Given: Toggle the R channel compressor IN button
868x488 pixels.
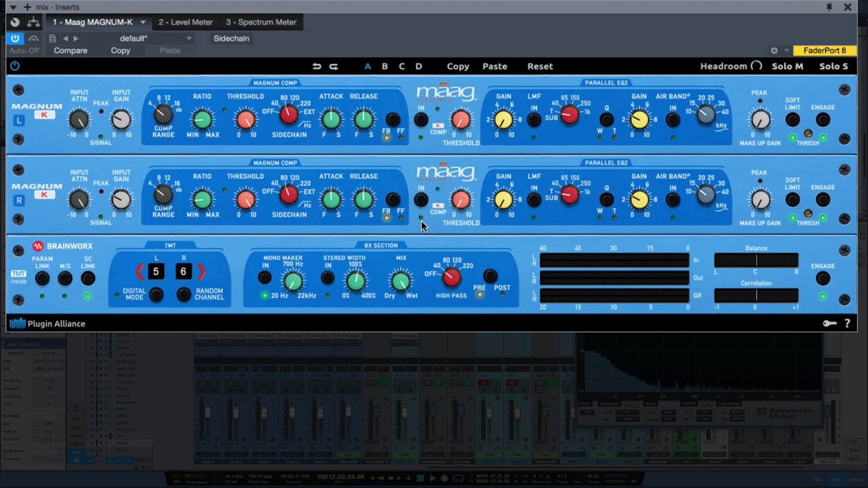Looking at the screenshot, I should (421, 200).
